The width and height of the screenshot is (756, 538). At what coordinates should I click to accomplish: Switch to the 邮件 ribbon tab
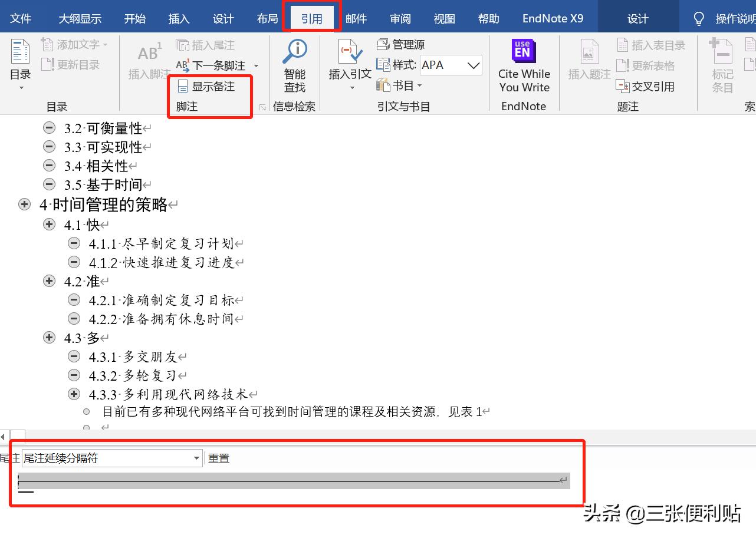[356, 18]
